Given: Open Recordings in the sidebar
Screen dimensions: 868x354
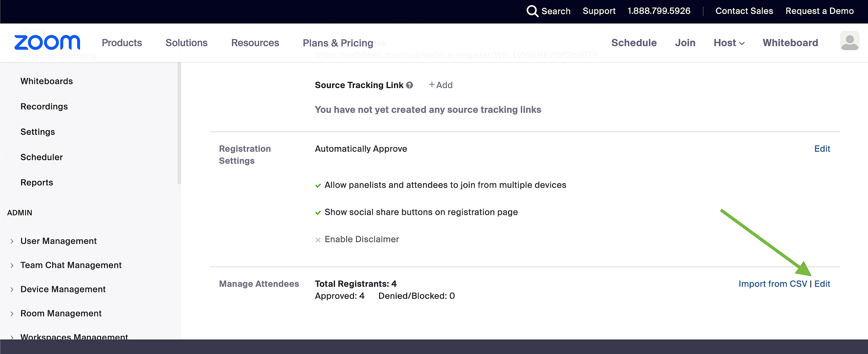Looking at the screenshot, I should (44, 107).
